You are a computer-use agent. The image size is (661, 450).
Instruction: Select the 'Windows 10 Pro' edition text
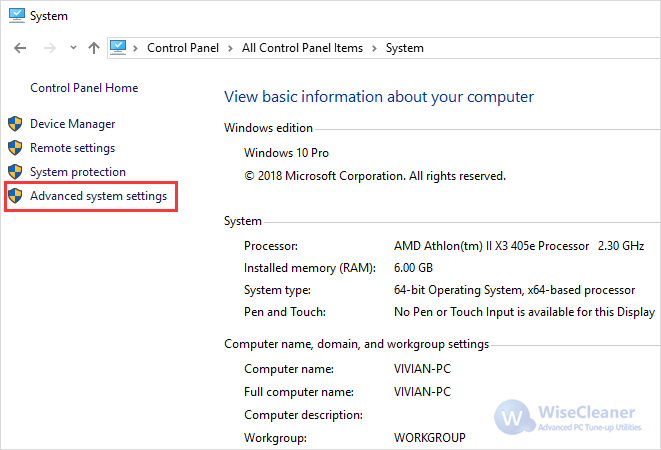(x=286, y=153)
